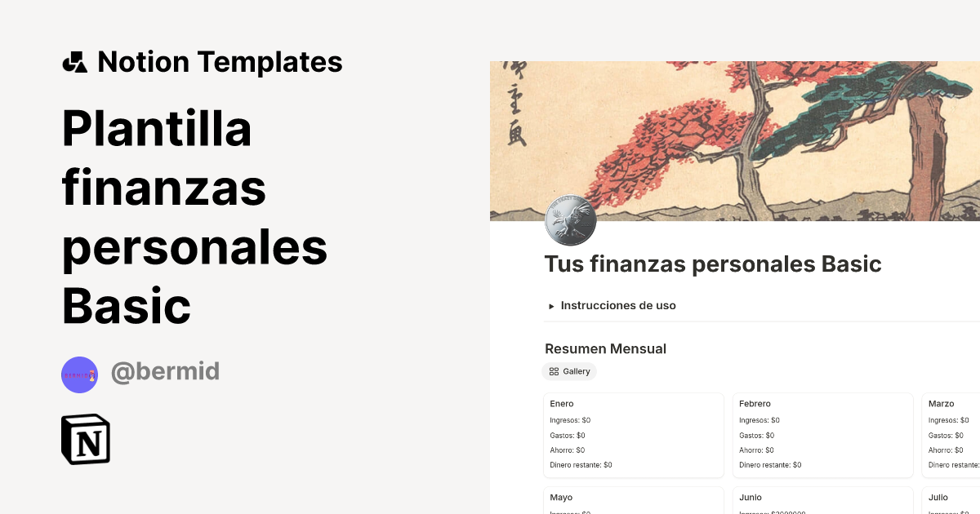Click the Plantilla finanzas personales Basic title

click(196, 216)
